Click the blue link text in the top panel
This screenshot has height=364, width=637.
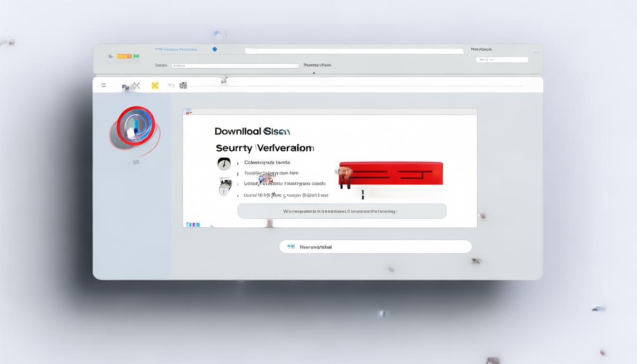[x=175, y=49]
